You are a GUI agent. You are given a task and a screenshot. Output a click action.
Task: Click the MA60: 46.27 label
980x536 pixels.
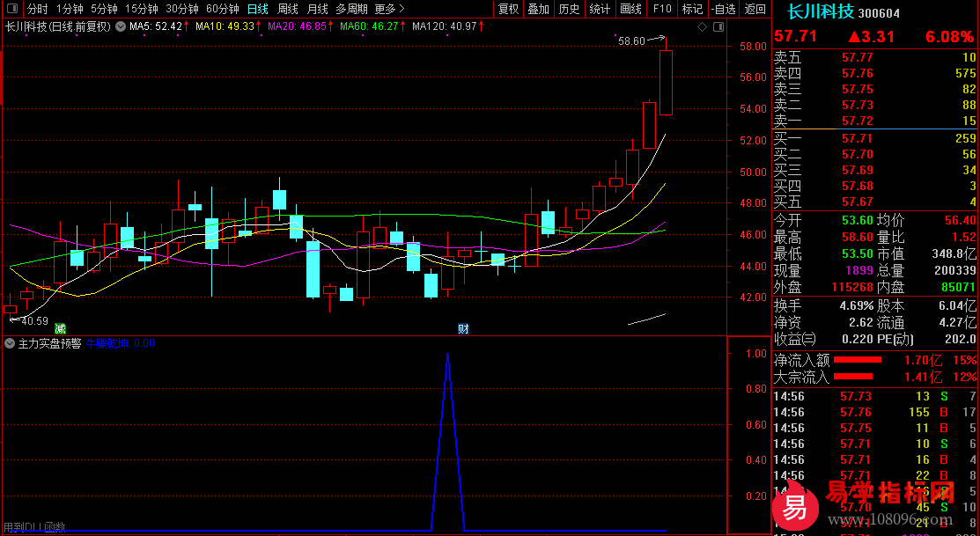point(370,27)
